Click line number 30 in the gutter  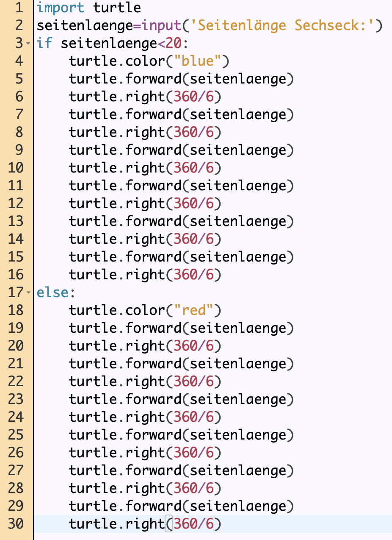[x=16, y=524]
